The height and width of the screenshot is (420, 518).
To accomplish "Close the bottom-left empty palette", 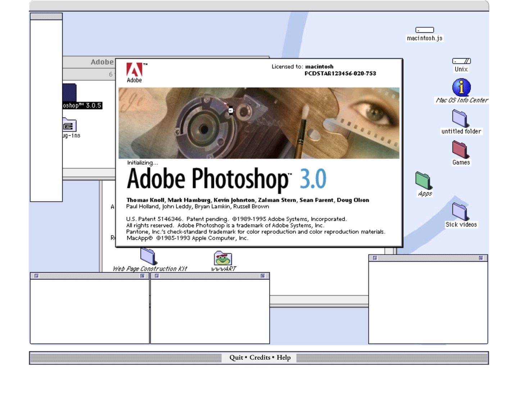I will coord(36,276).
